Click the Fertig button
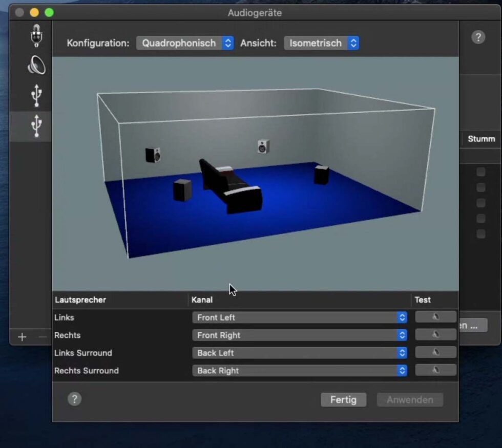Image resolution: width=502 pixels, height=448 pixels. pyautogui.click(x=343, y=400)
